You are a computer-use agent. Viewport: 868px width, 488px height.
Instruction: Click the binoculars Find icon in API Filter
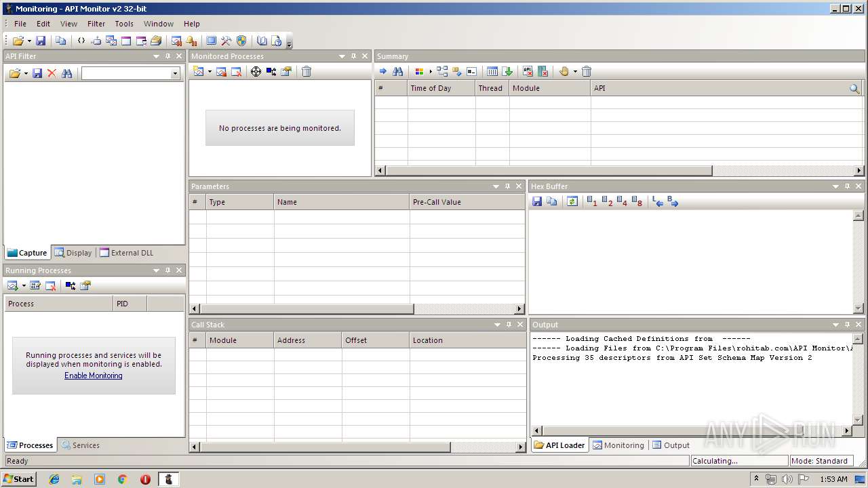[x=66, y=73]
